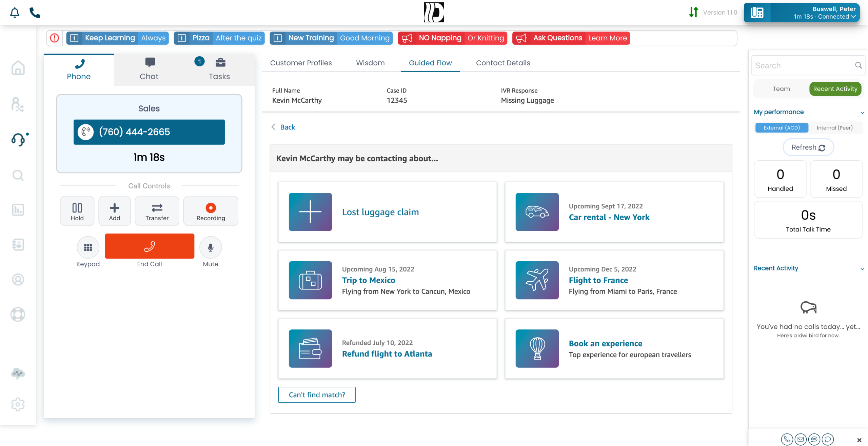Open the cloud health icon in sidebar
The image size is (868, 446).
tap(18, 373)
